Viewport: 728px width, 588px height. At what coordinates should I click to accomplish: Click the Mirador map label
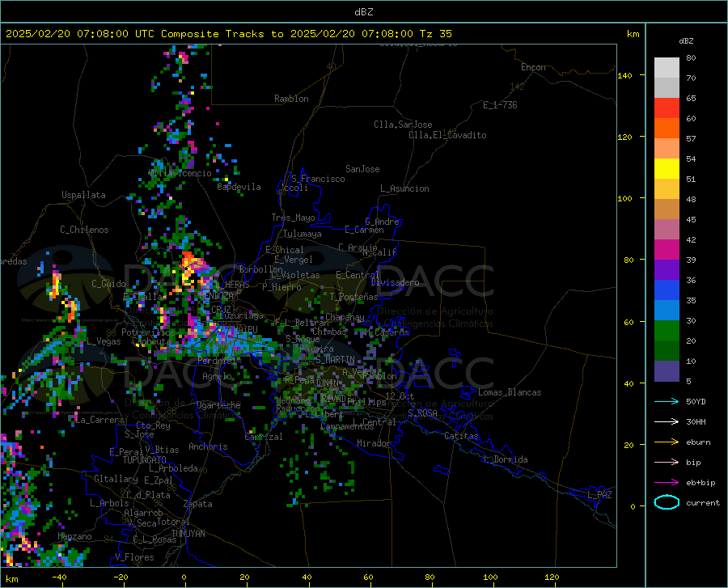click(x=373, y=443)
